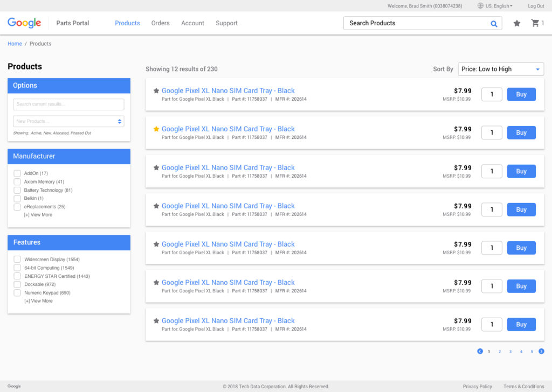Click the 'Showing 12 results of 230' text
The height and width of the screenshot is (392, 552).
182,69
